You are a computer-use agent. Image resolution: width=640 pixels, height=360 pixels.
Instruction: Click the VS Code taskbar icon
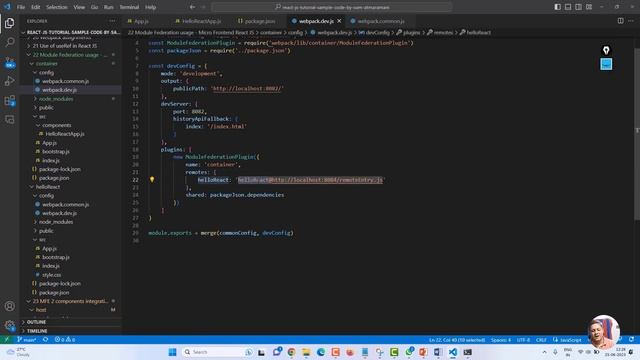pyautogui.click(x=453, y=352)
